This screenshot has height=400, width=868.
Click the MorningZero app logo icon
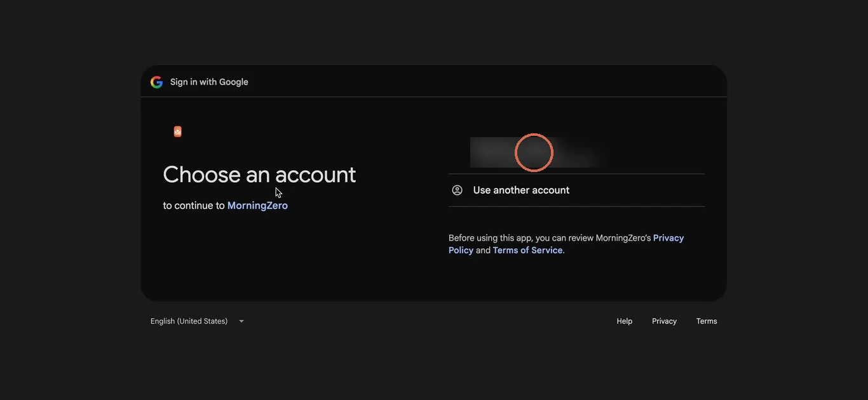tap(178, 131)
